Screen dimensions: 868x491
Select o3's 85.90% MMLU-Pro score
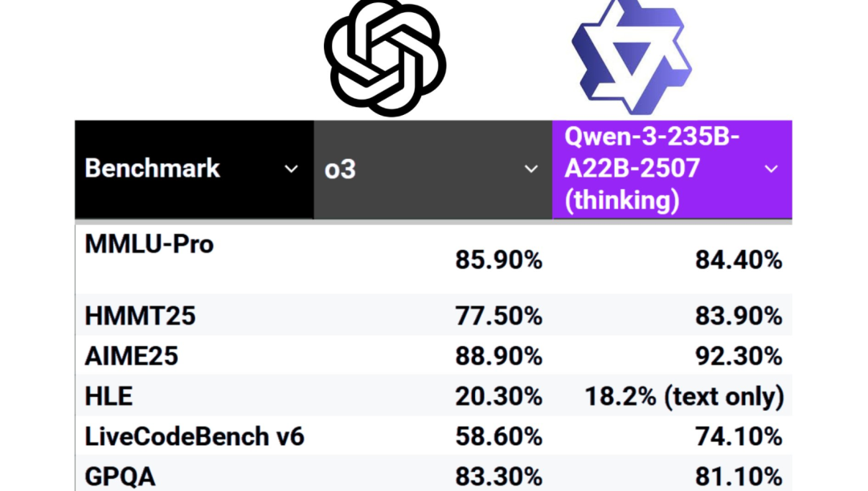(499, 260)
